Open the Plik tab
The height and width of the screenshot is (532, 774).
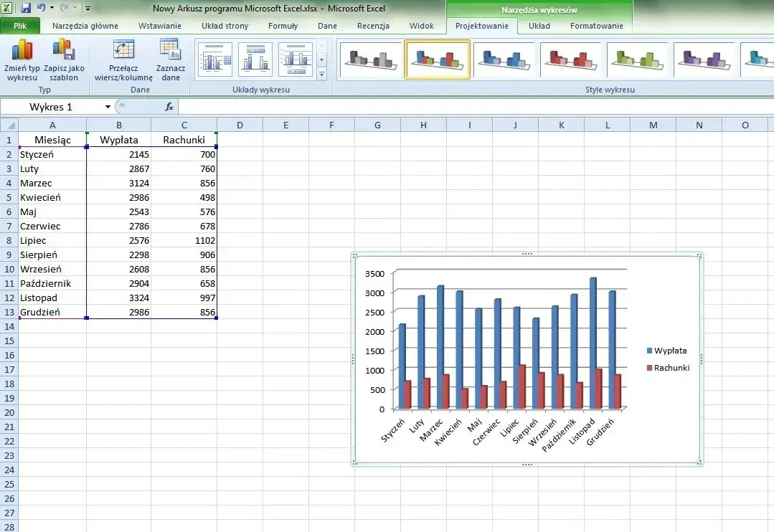click(20, 26)
